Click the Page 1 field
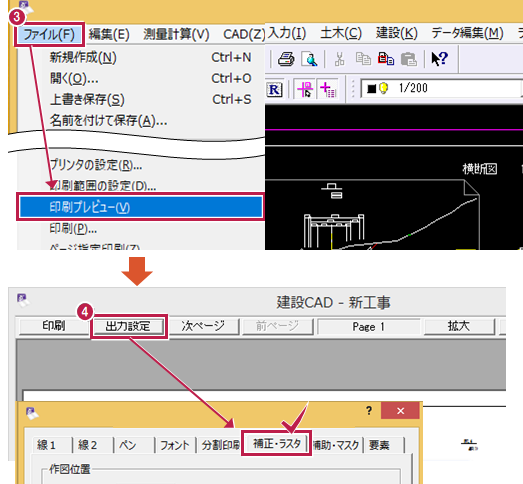 click(x=369, y=327)
